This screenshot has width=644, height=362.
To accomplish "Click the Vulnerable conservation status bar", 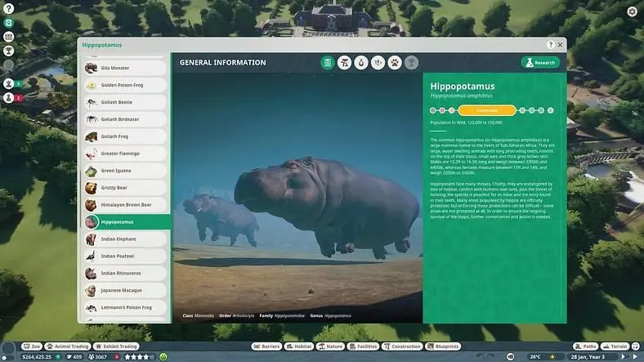I will (487, 110).
